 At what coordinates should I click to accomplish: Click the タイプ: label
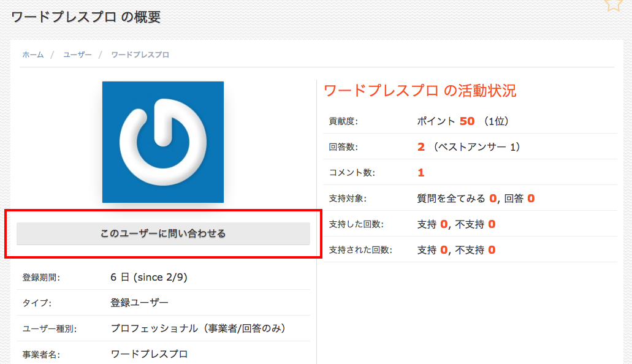click(x=37, y=303)
